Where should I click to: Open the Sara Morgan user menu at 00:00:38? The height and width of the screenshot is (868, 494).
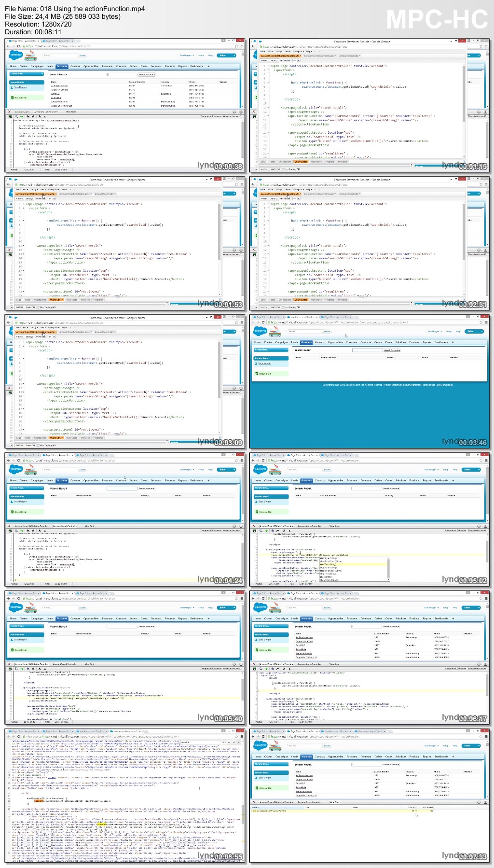coord(187,55)
